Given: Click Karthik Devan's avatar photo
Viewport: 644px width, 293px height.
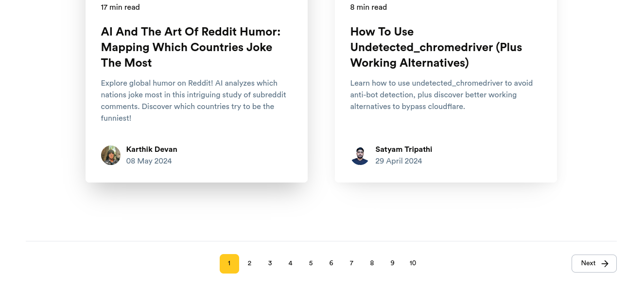Looking at the screenshot, I should click(111, 155).
